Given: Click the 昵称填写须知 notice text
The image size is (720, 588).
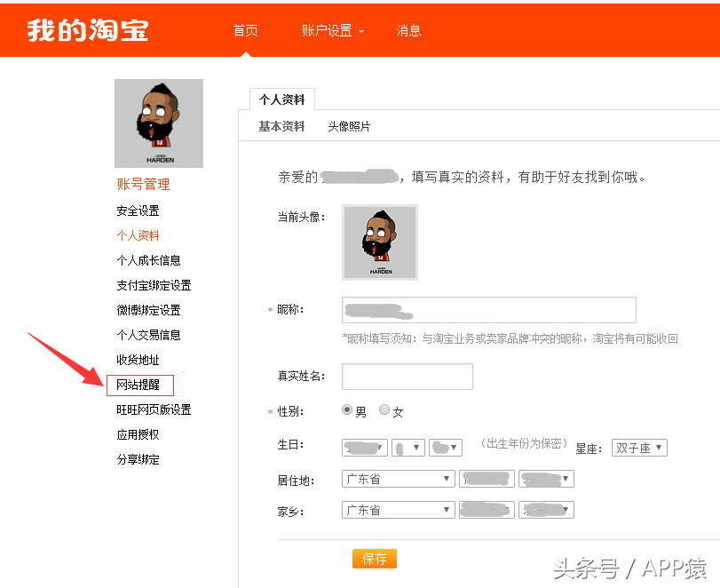Looking at the screenshot, I should pyautogui.click(x=510, y=338).
